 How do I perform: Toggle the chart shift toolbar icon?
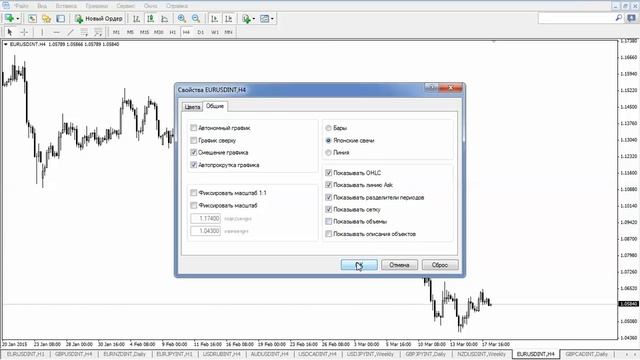tap(229, 18)
